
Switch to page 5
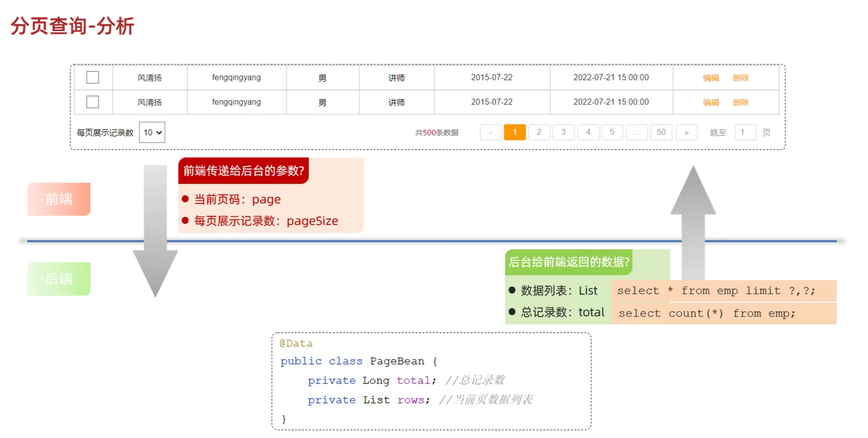[x=612, y=132]
